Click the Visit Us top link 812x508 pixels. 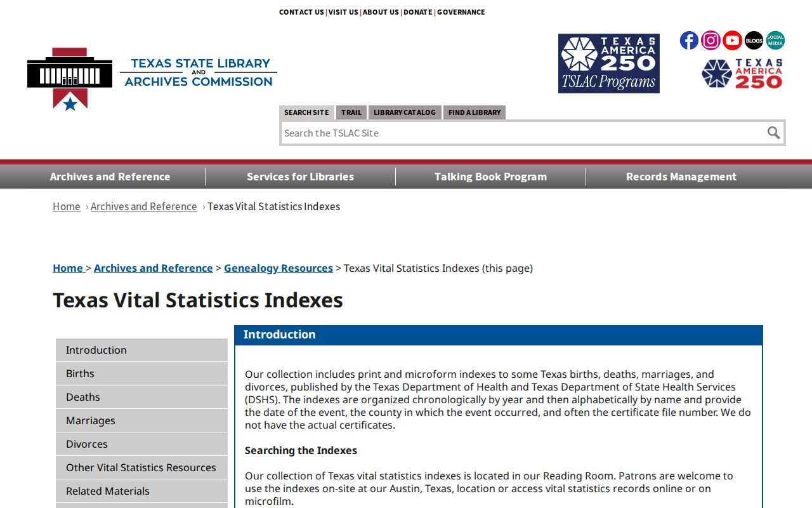[x=343, y=12]
